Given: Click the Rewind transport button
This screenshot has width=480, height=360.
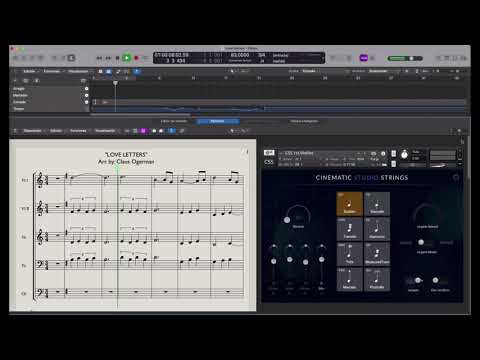Looking at the screenshot, I should pyautogui.click(x=99, y=58).
